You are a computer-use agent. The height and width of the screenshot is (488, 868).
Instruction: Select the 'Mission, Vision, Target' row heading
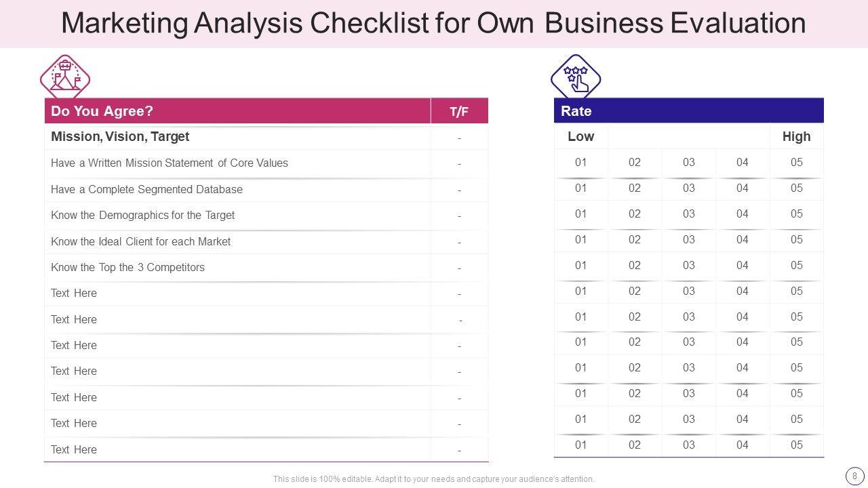pyautogui.click(x=120, y=136)
